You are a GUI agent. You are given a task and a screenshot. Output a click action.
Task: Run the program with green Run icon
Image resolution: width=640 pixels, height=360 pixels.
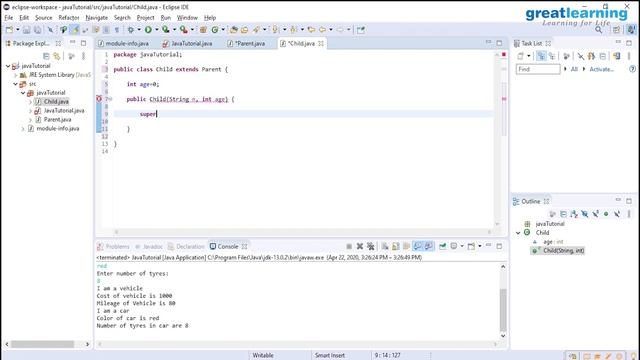tap(148, 30)
